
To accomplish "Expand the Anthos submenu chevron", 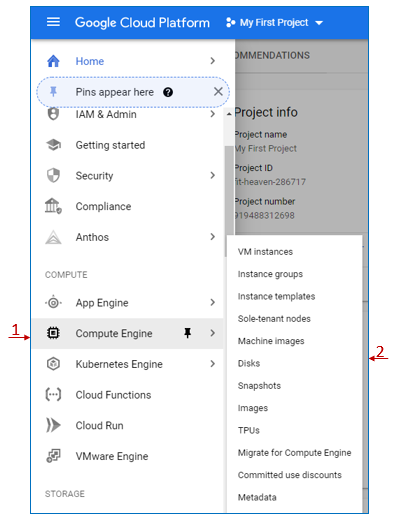I will (213, 237).
